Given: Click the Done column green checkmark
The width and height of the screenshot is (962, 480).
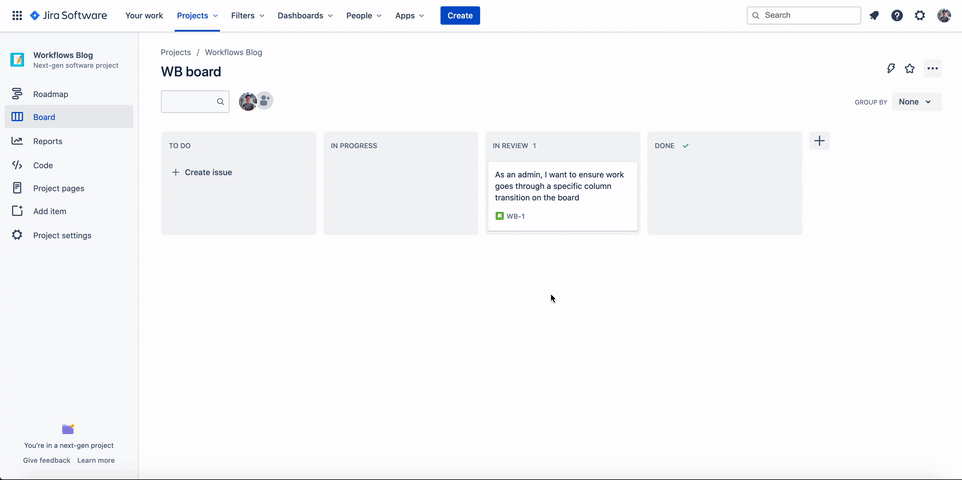Looking at the screenshot, I should point(685,146).
